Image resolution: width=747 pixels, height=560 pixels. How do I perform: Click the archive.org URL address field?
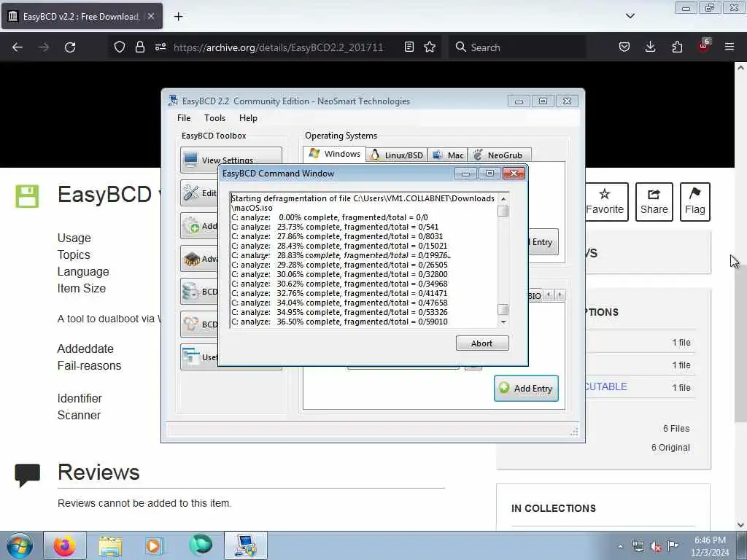tap(278, 47)
